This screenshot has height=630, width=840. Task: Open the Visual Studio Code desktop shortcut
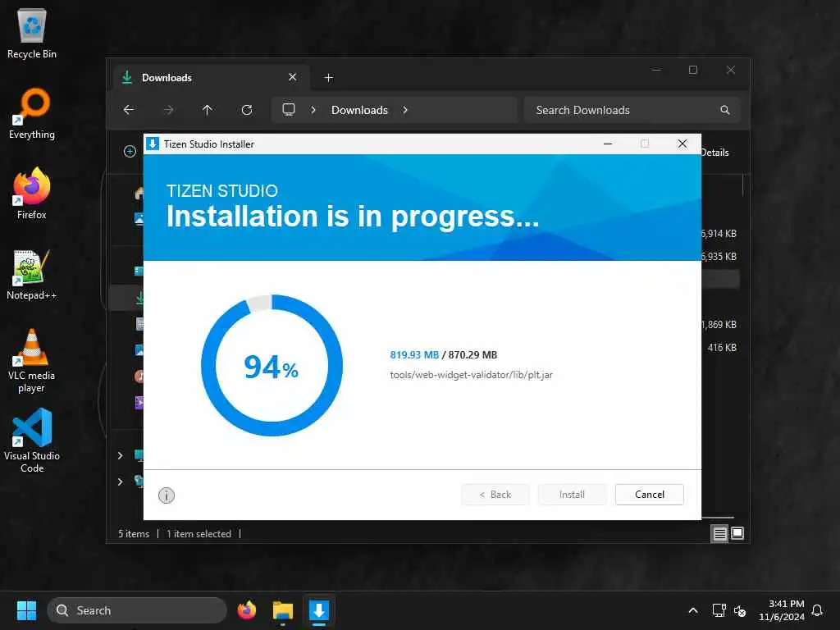(32, 441)
